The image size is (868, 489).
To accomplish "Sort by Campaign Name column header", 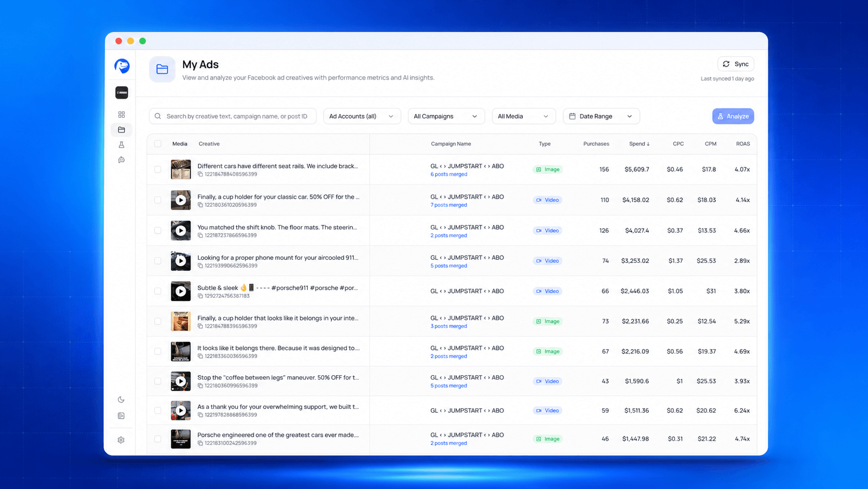I will pos(451,144).
